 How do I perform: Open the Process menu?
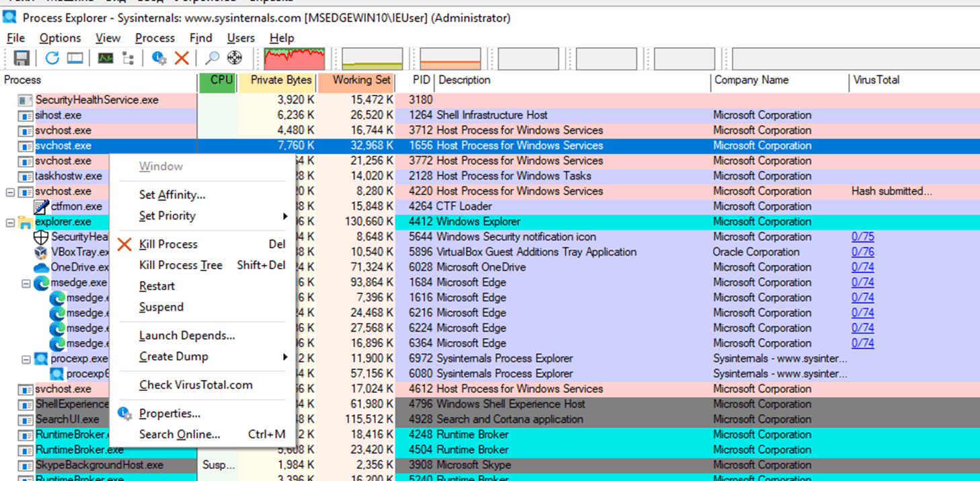point(155,38)
